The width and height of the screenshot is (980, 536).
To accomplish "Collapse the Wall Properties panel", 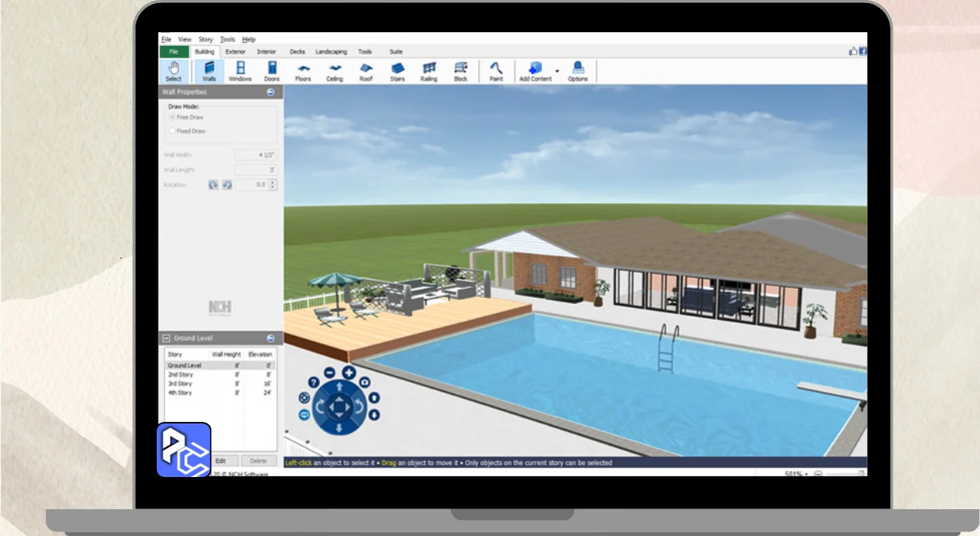I will pos(270,92).
